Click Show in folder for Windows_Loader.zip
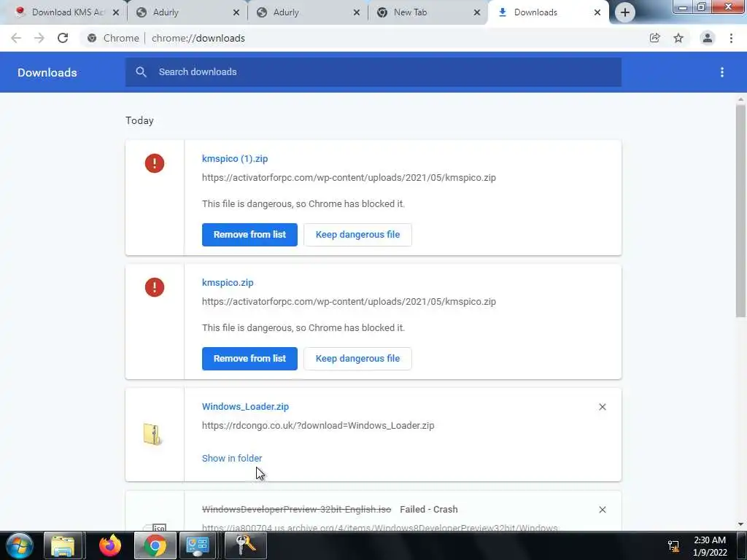Screen dimensions: 747x560 pyautogui.click(x=232, y=458)
